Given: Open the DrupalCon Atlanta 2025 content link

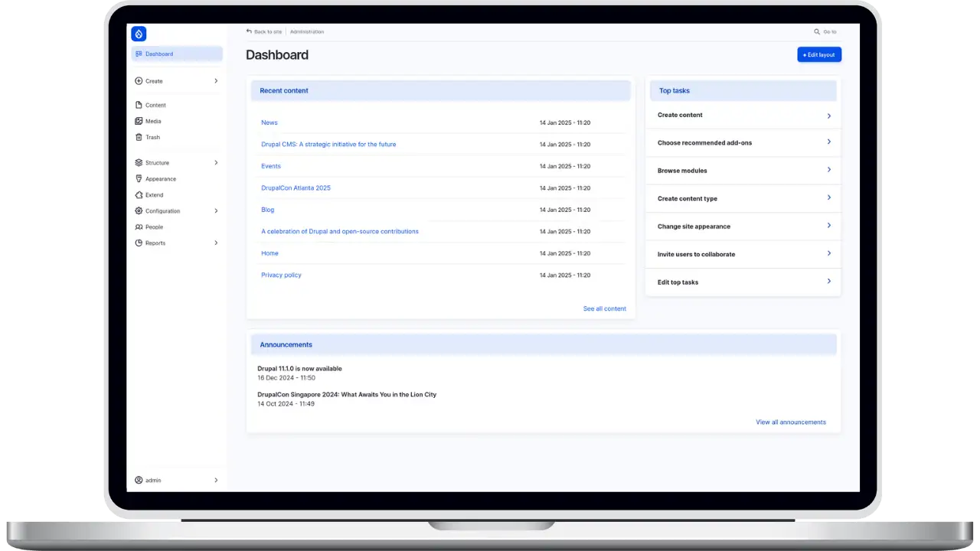Looking at the screenshot, I should tap(296, 188).
